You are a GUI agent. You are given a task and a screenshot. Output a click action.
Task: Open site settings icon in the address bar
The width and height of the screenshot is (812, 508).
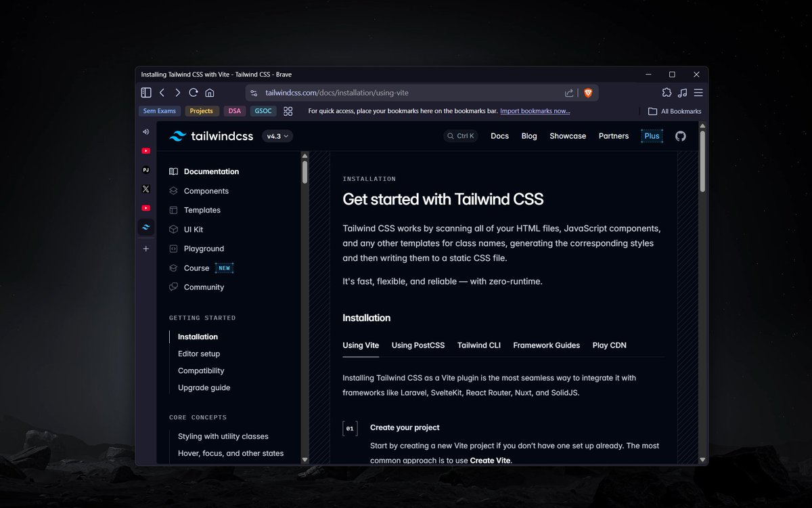pyautogui.click(x=254, y=93)
